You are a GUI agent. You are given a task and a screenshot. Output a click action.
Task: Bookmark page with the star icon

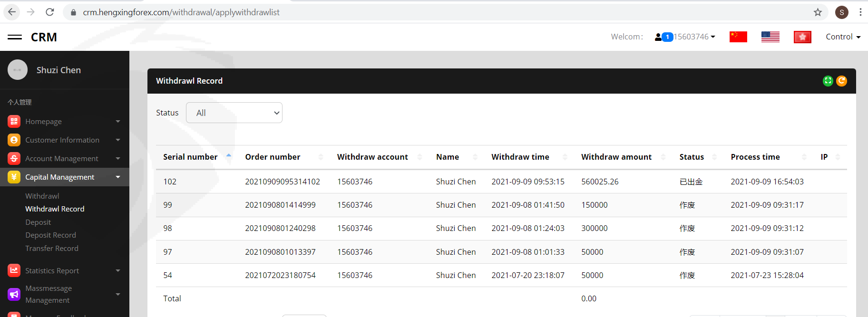(818, 12)
